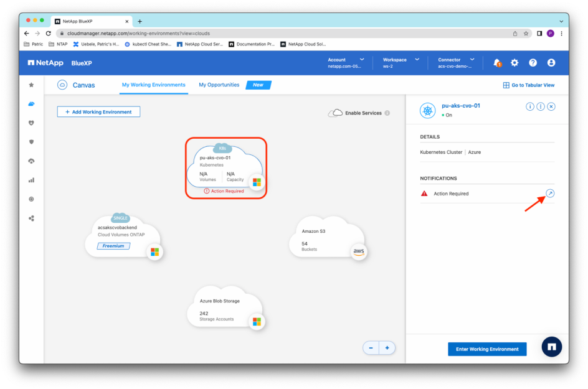Viewport: 588px width, 389px height.
Task: Click Add Working Environment button
Action: 98,112
